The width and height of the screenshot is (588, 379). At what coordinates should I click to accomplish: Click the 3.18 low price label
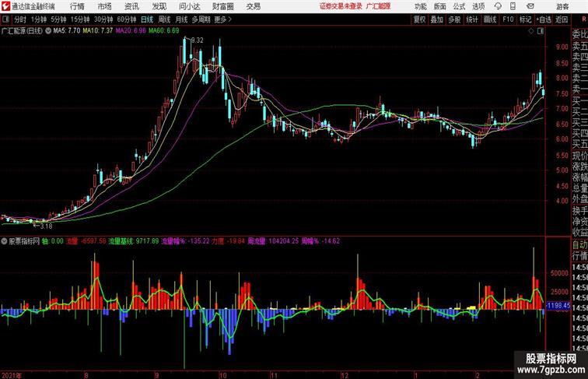click(46, 226)
